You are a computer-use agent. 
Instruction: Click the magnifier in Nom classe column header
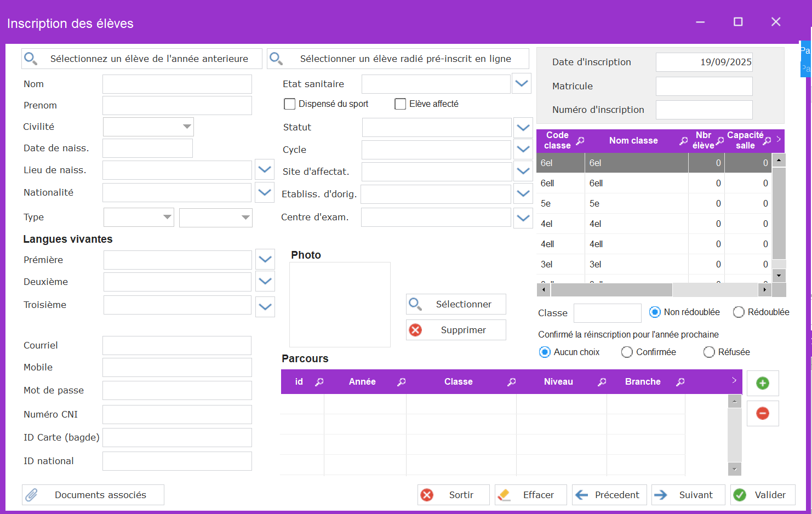[683, 141]
